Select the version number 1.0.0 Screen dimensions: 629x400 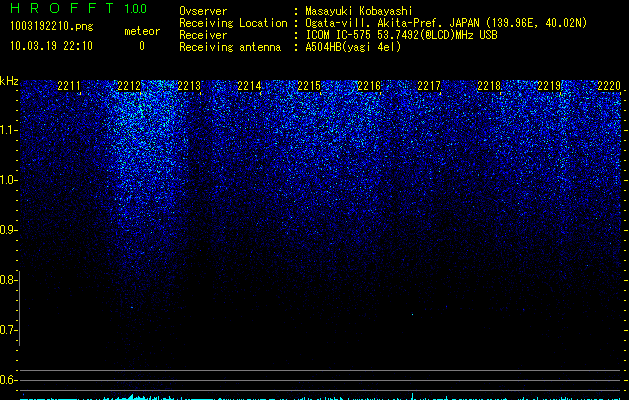click(x=135, y=9)
